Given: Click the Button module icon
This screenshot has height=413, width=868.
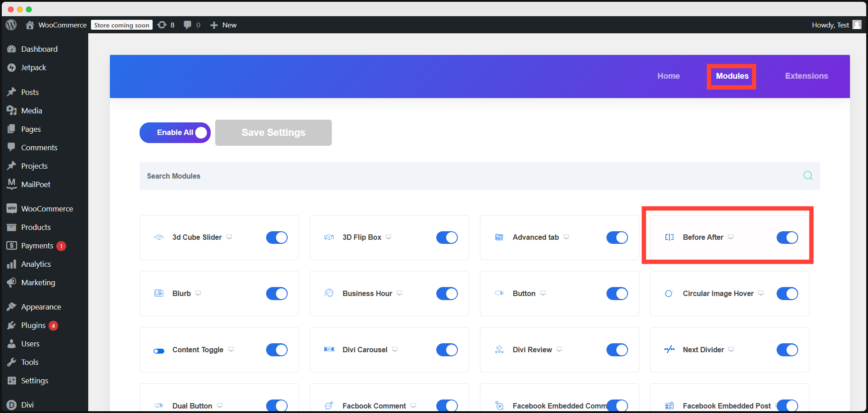Looking at the screenshot, I should [x=499, y=293].
